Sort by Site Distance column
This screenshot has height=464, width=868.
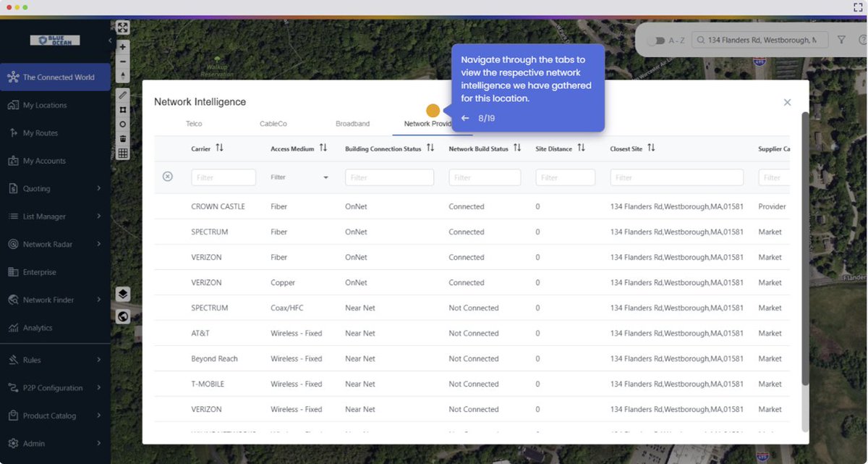click(x=581, y=148)
